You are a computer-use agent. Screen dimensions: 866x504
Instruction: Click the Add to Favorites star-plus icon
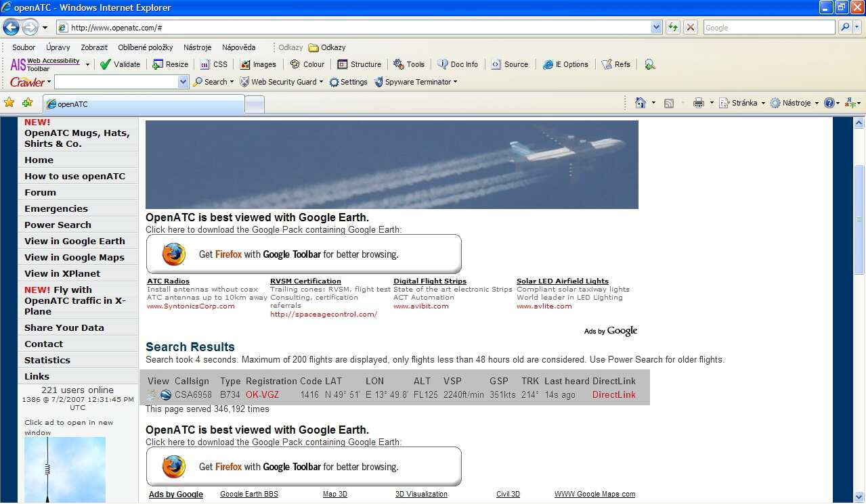[x=27, y=103]
